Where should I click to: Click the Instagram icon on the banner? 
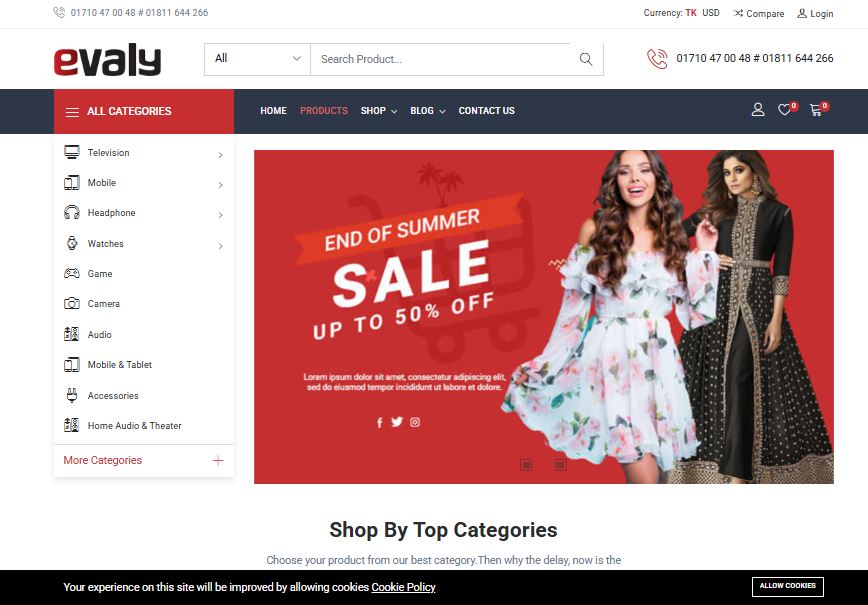pos(415,422)
